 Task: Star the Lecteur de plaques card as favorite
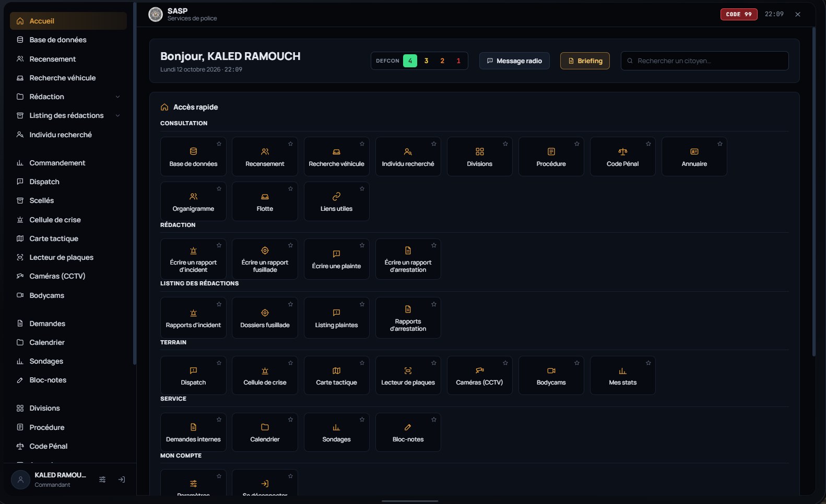pos(433,363)
